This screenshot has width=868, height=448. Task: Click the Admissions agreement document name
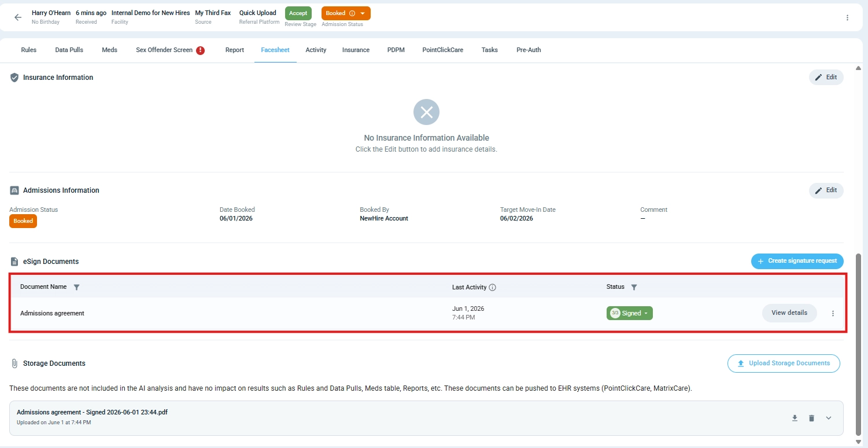(x=52, y=313)
